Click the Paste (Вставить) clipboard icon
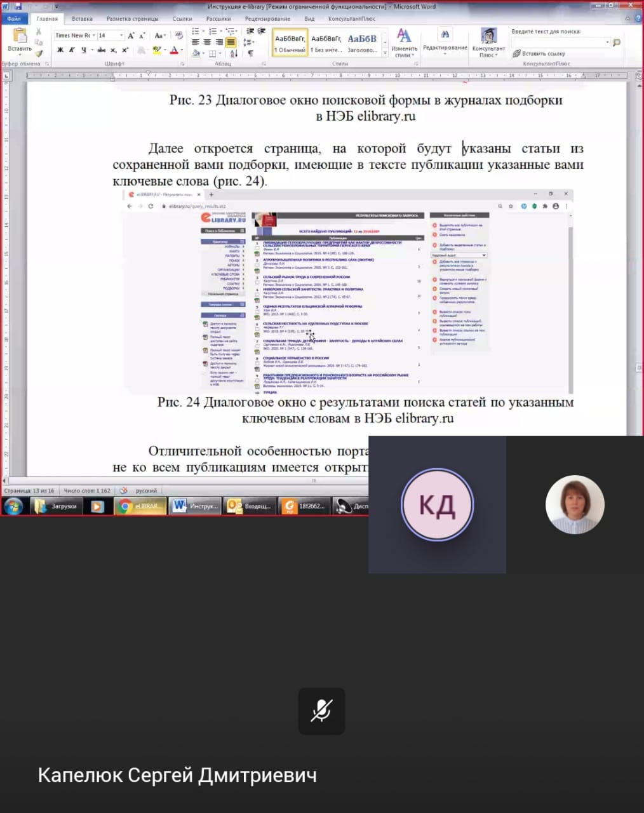The height and width of the screenshot is (813, 644). point(19,36)
